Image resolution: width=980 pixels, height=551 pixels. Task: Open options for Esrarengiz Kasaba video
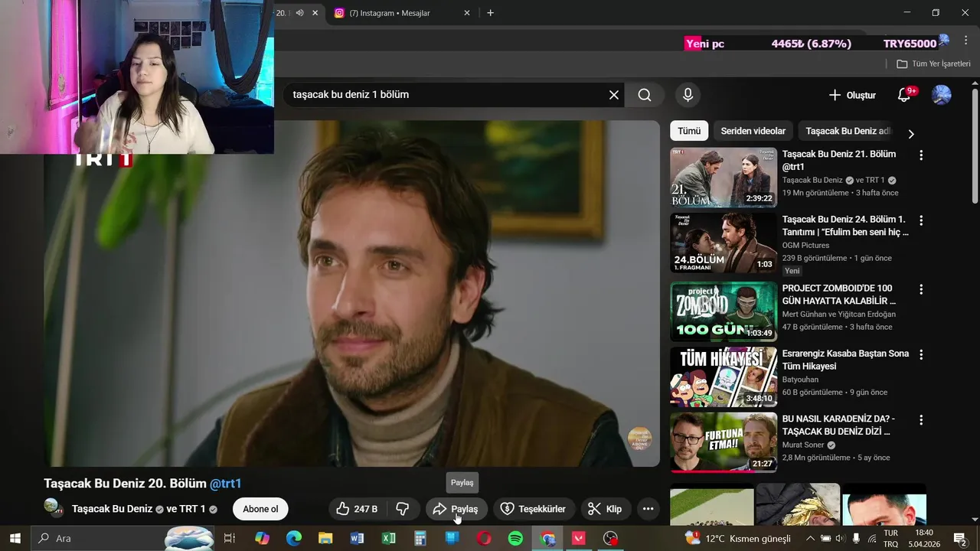[x=921, y=355]
